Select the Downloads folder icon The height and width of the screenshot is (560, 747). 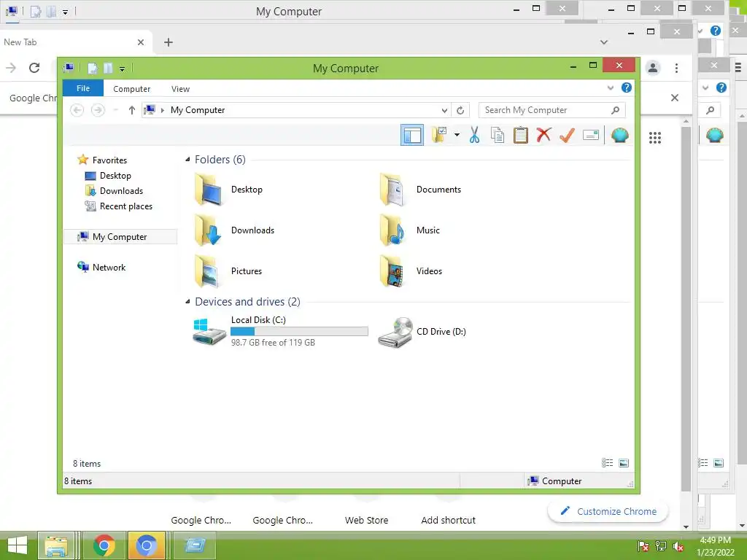point(209,230)
